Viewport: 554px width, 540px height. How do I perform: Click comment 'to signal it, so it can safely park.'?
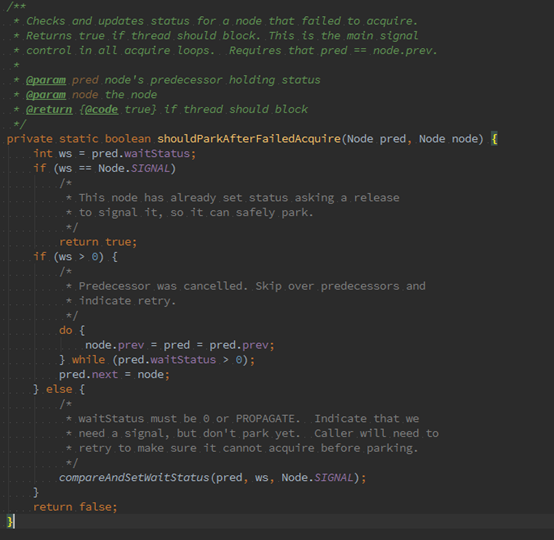pyautogui.click(x=196, y=212)
